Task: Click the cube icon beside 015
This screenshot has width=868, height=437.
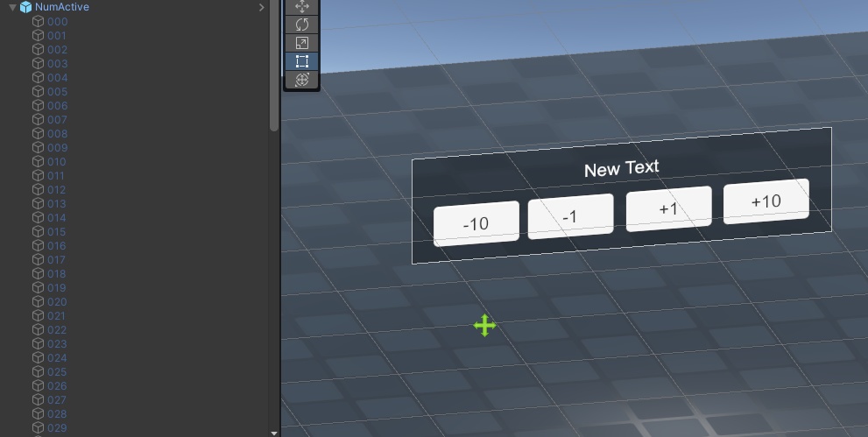Action: [x=39, y=231]
